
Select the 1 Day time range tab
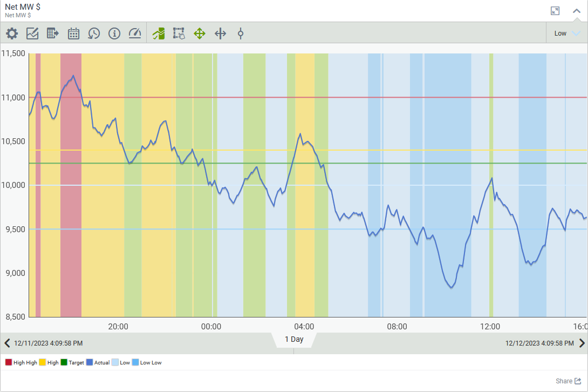pos(294,340)
